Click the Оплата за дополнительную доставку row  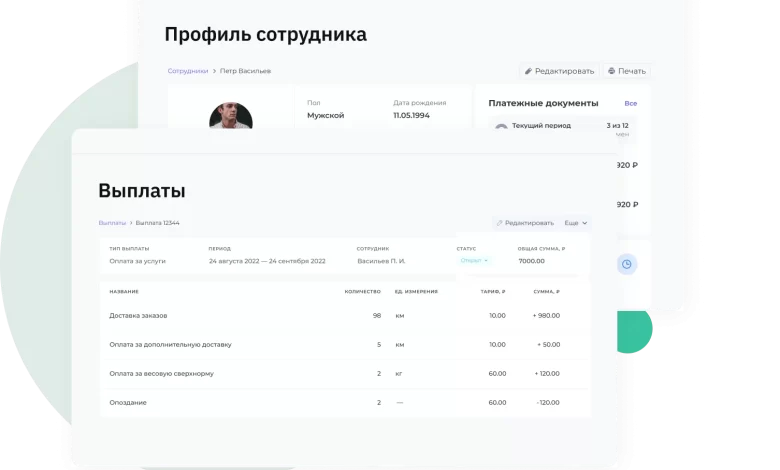pos(344,345)
